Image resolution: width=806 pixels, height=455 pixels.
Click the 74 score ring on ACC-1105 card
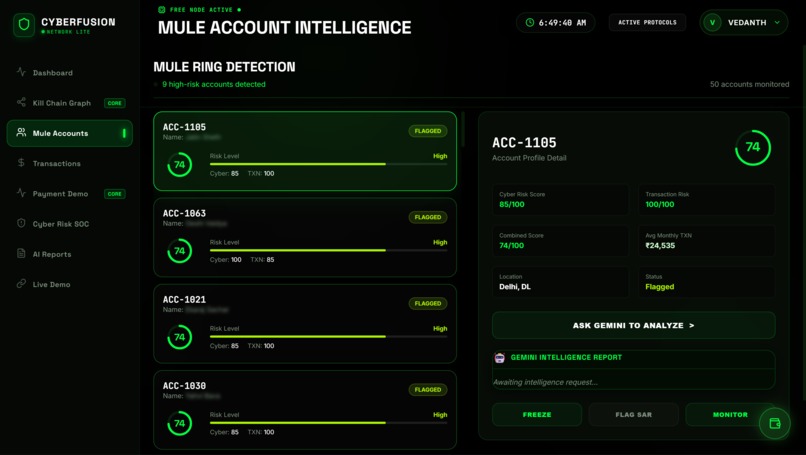click(179, 165)
